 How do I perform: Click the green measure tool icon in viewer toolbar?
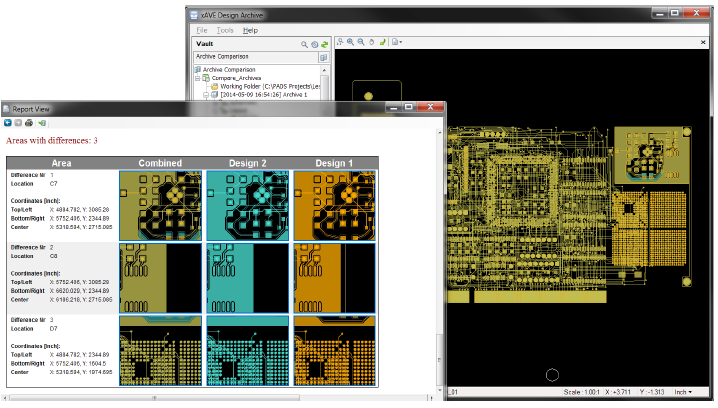(382, 42)
